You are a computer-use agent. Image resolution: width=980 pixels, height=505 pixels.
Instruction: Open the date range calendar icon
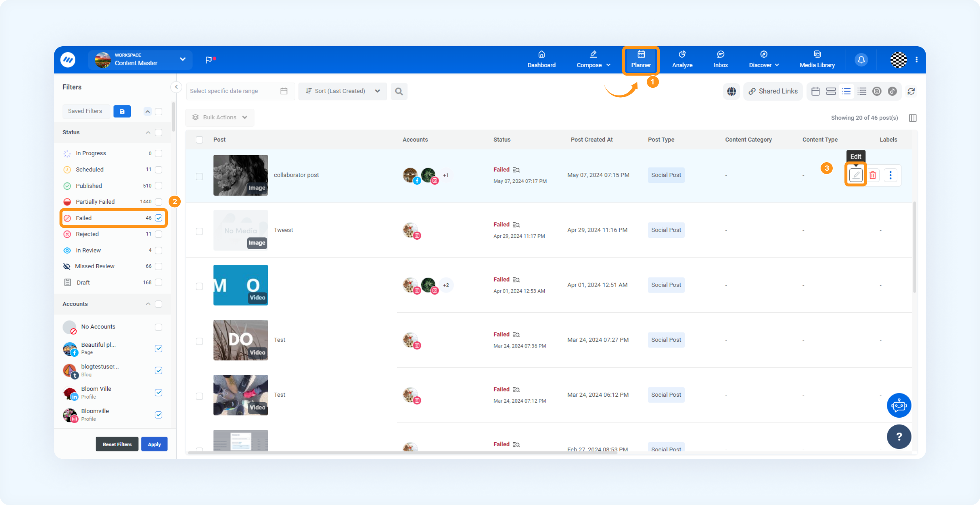click(284, 91)
